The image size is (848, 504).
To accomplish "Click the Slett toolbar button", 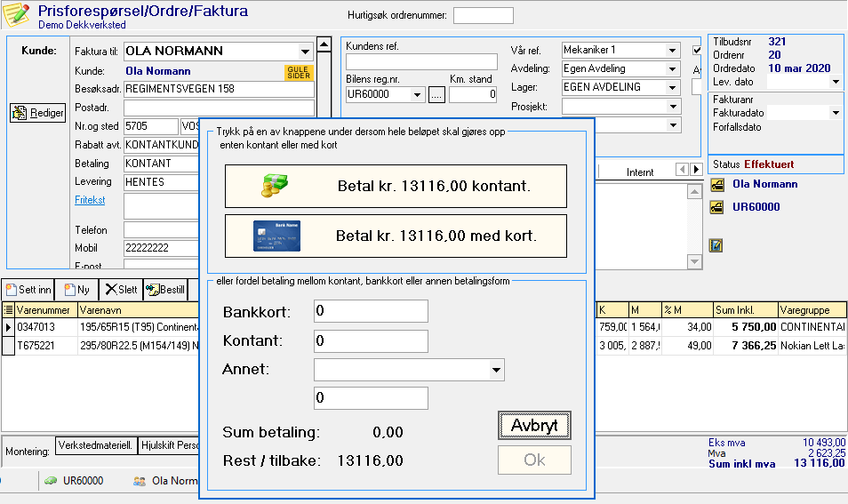I will point(121,290).
